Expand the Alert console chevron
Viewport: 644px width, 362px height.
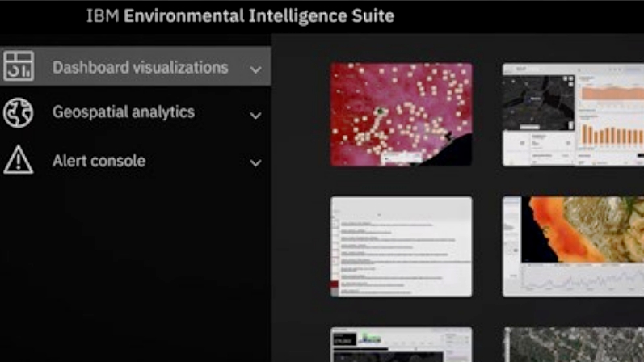click(255, 162)
